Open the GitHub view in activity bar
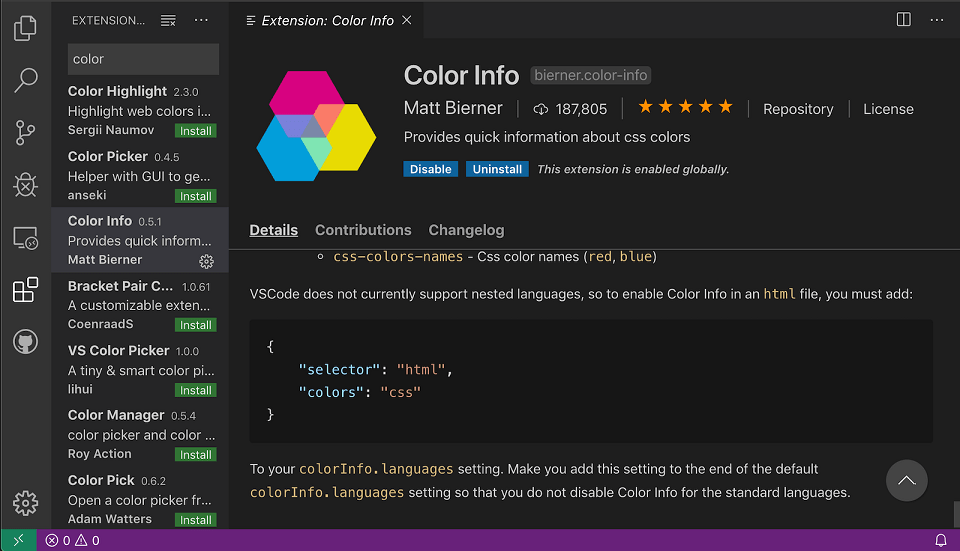Screen dimensions: 960x551 click(x=25, y=343)
